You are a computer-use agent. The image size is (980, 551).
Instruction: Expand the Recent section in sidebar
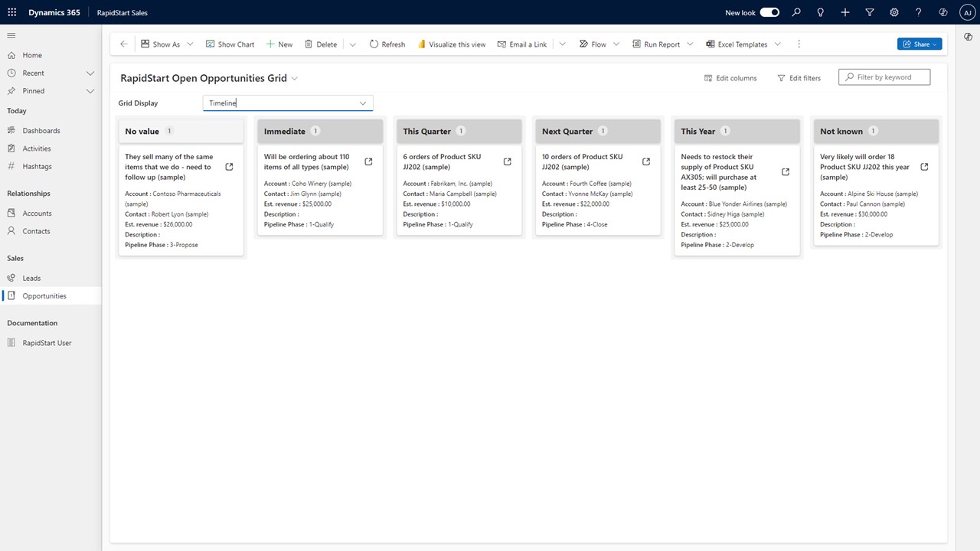coord(90,73)
